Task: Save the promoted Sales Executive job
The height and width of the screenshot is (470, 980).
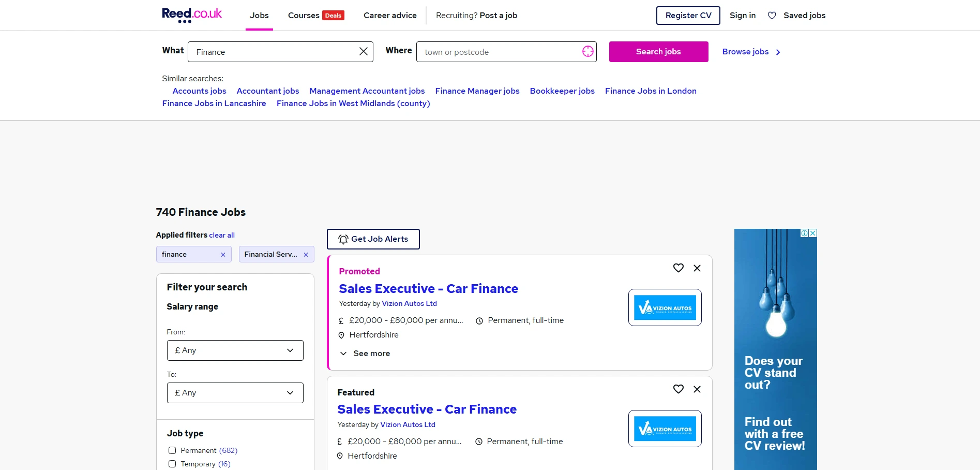Action: (678, 268)
